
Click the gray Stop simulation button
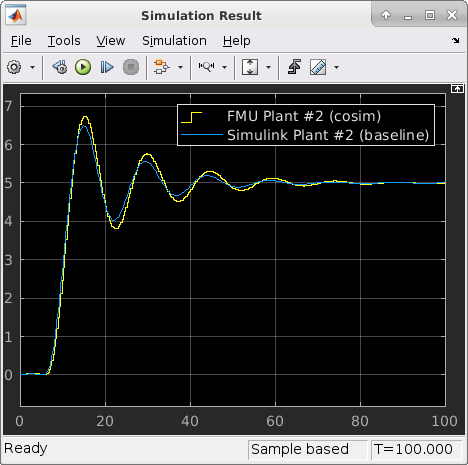pos(131,67)
